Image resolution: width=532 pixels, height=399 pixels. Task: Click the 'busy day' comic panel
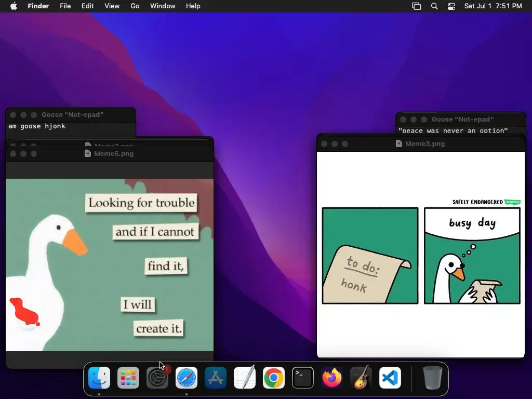point(472,256)
